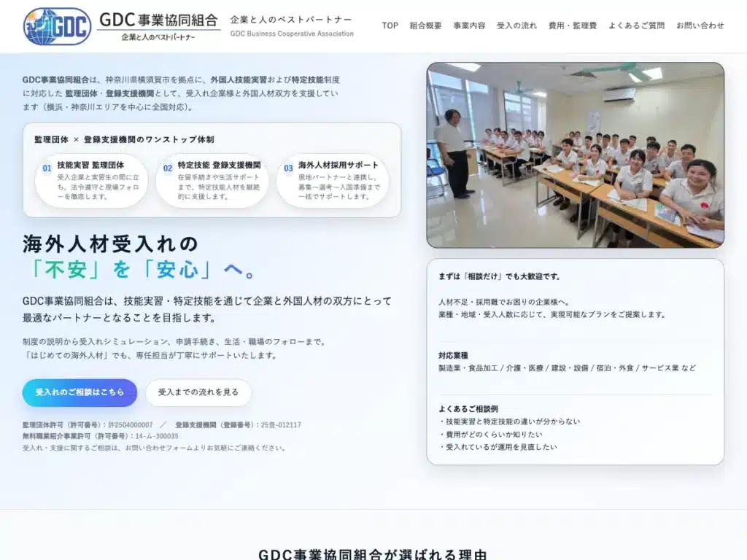This screenshot has width=747, height=560.
Task: Go to 組合概要 page
Action: (x=425, y=26)
